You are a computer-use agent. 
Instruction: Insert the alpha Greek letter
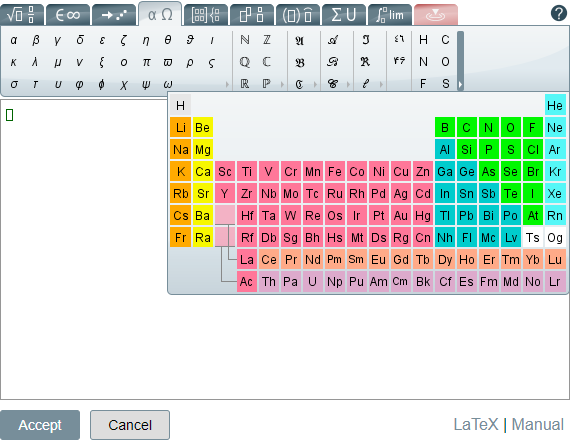pyautogui.click(x=13, y=40)
